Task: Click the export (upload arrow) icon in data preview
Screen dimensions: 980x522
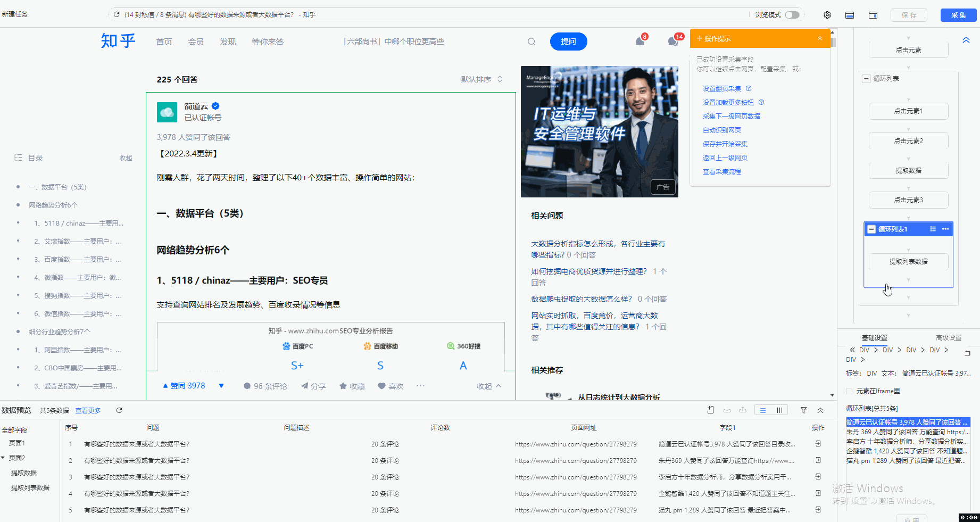Action: 743,410
